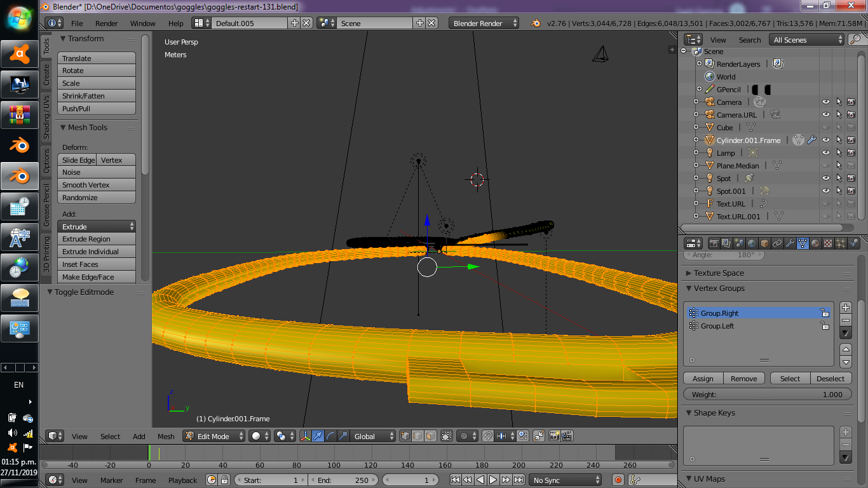Toggle selectability arrow for Cylinder.001.Frame
Screen dimensions: 868x488
839,140
